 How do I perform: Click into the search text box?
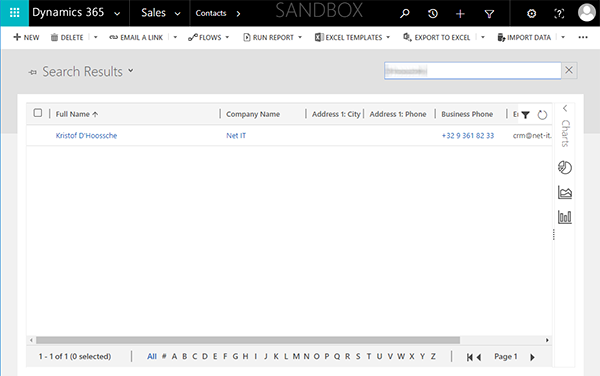pyautogui.click(x=472, y=71)
